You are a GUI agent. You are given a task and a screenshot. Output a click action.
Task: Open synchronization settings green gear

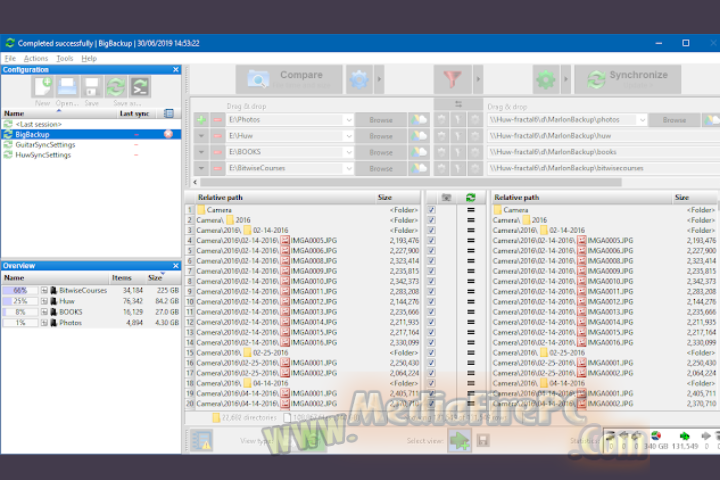[x=546, y=79]
